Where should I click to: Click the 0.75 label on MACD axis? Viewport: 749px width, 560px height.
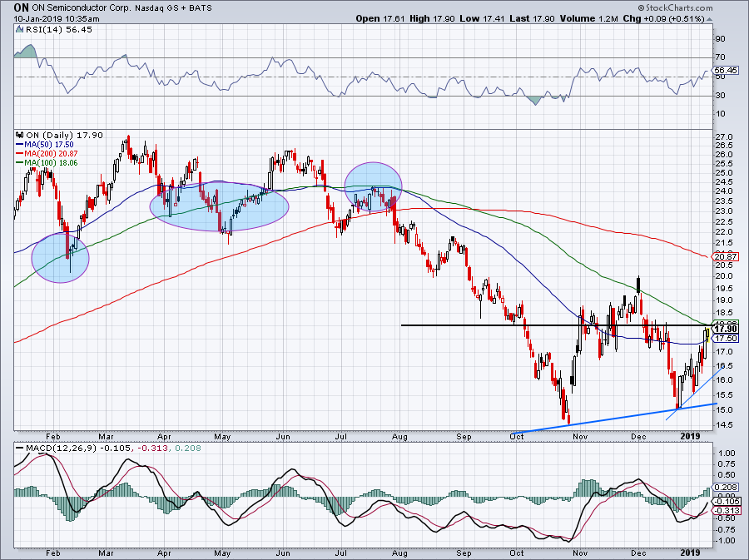tap(727, 463)
